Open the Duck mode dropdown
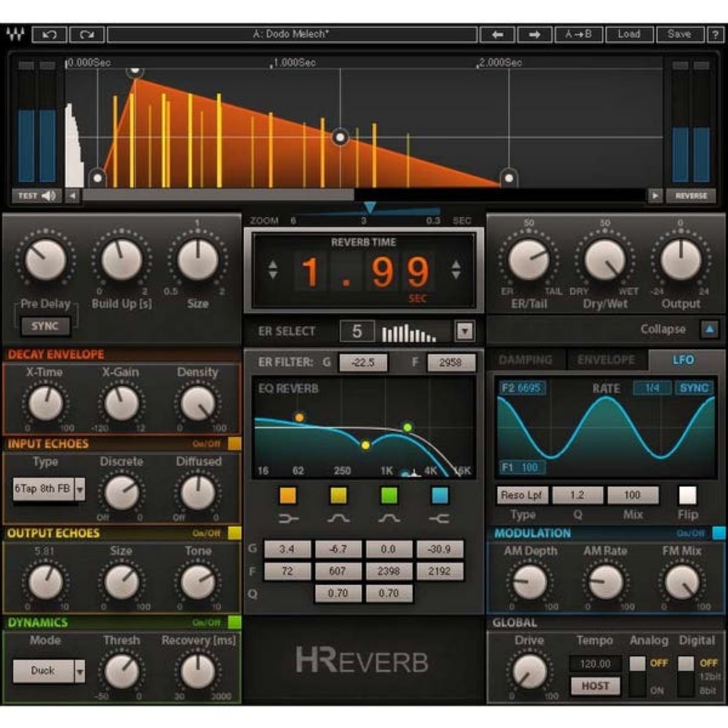 click(81, 671)
